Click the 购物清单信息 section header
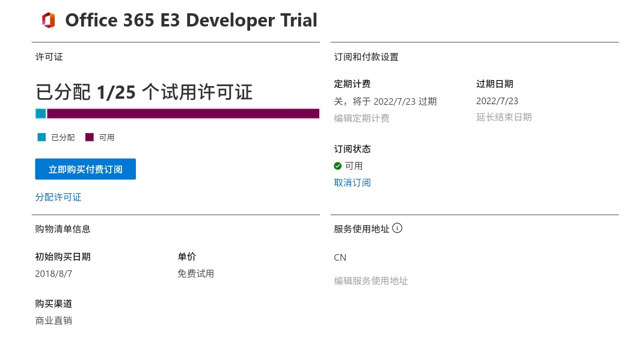 coord(63,229)
